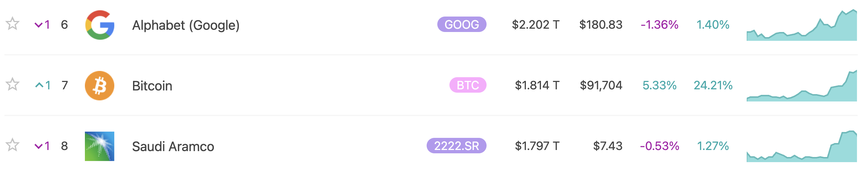Click the rank-down arrow beside Saudi Aramco

pyautogui.click(x=39, y=146)
